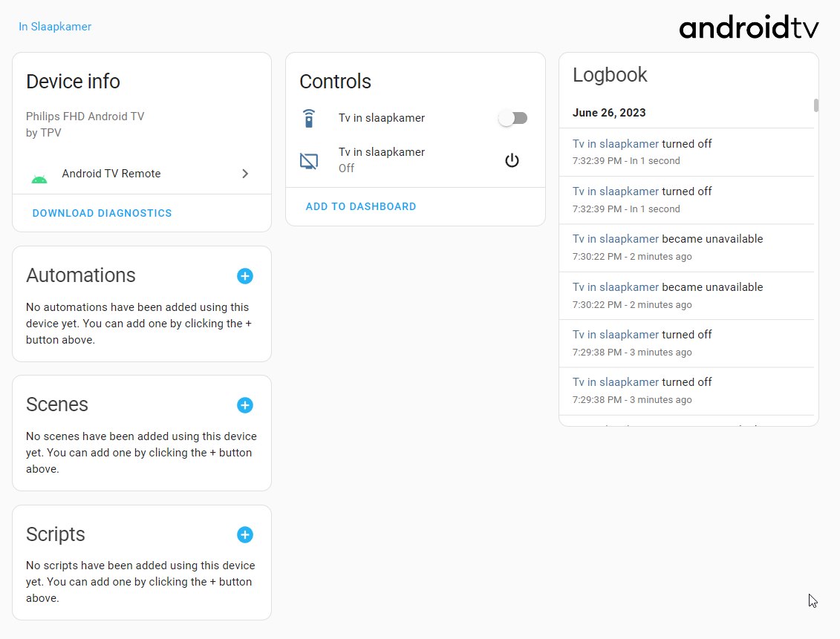Select the remote control icon in Controls
Viewport: 840px width, 639px height.
click(x=310, y=117)
